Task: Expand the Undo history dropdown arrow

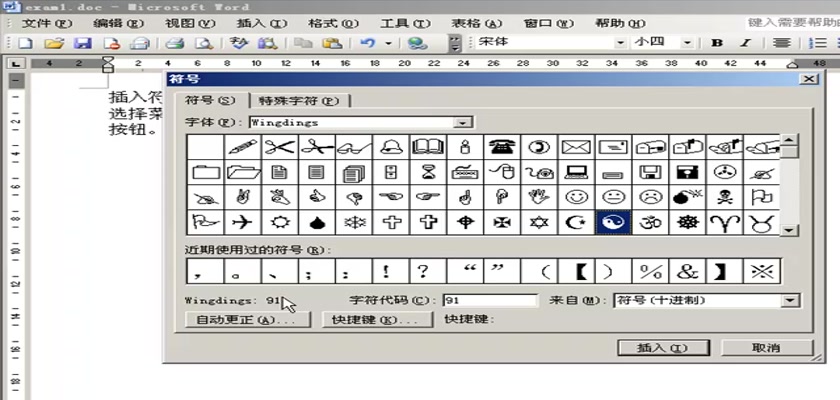Action: 389,43
